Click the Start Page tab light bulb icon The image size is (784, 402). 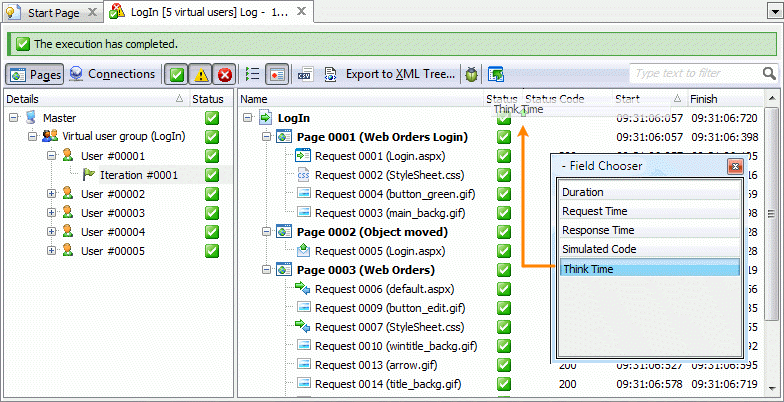13,12
